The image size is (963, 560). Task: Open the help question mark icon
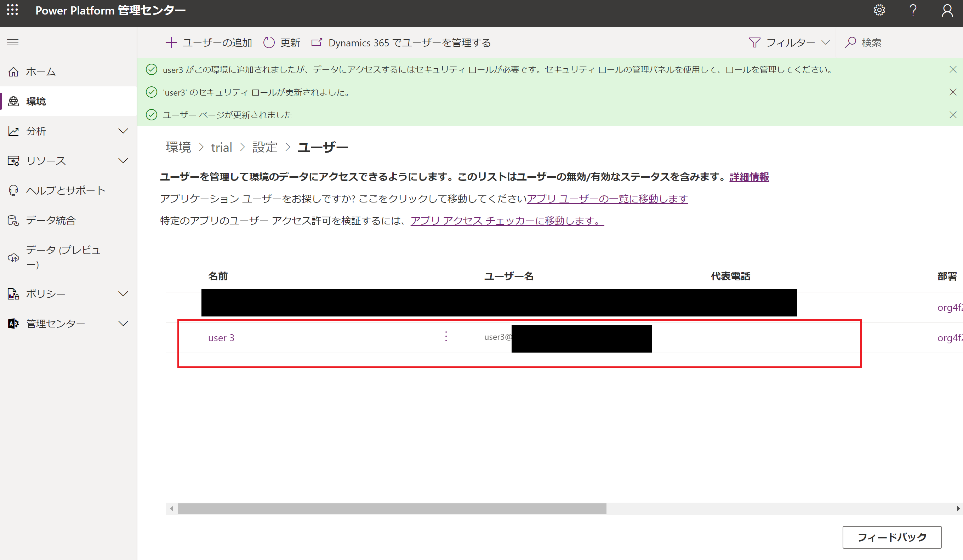click(x=913, y=10)
